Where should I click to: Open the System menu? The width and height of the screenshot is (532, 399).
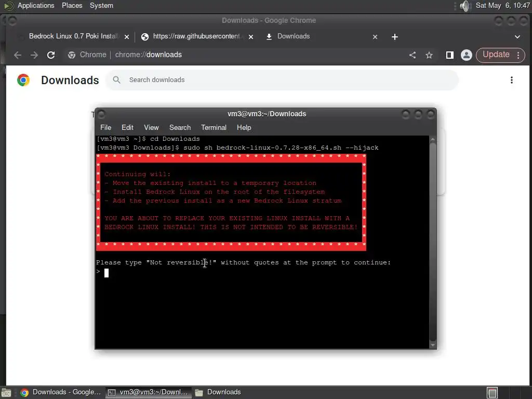tap(101, 5)
